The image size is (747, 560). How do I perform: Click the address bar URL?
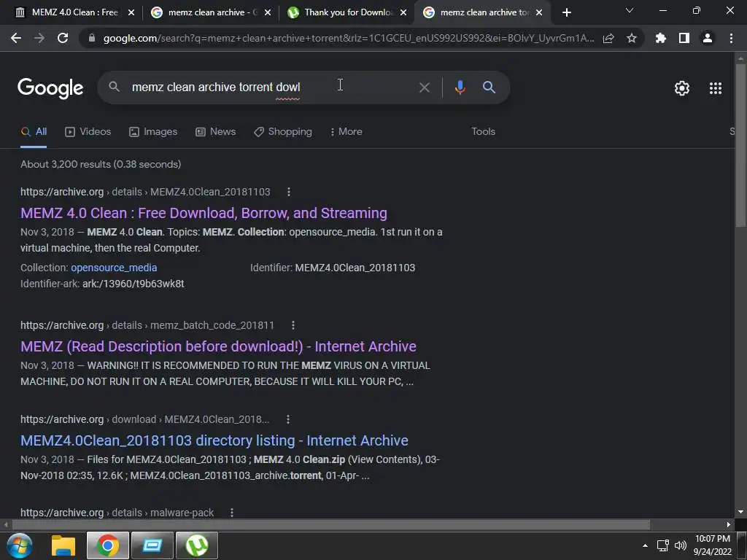tap(348, 38)
